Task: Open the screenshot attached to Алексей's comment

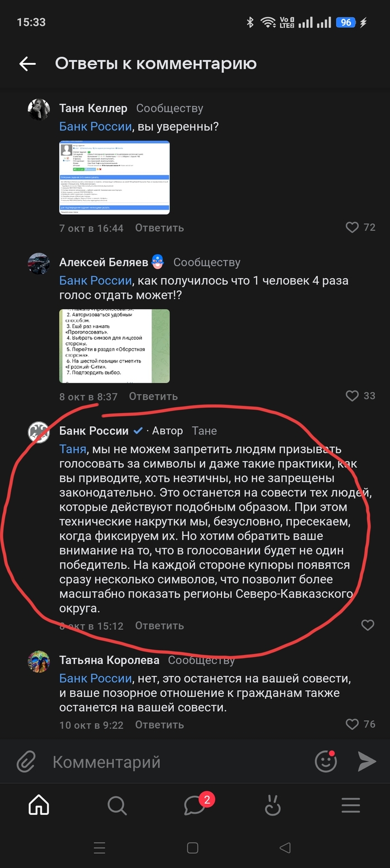Action: [114, 346]
